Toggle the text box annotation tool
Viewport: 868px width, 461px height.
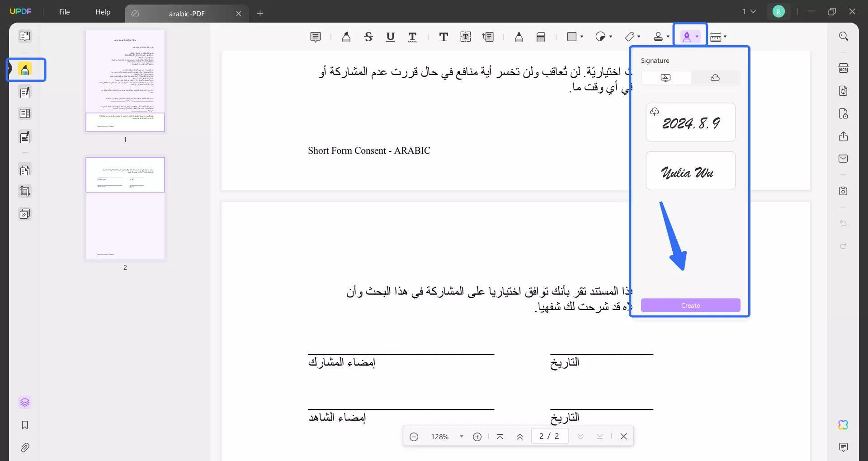coord(466,37)
